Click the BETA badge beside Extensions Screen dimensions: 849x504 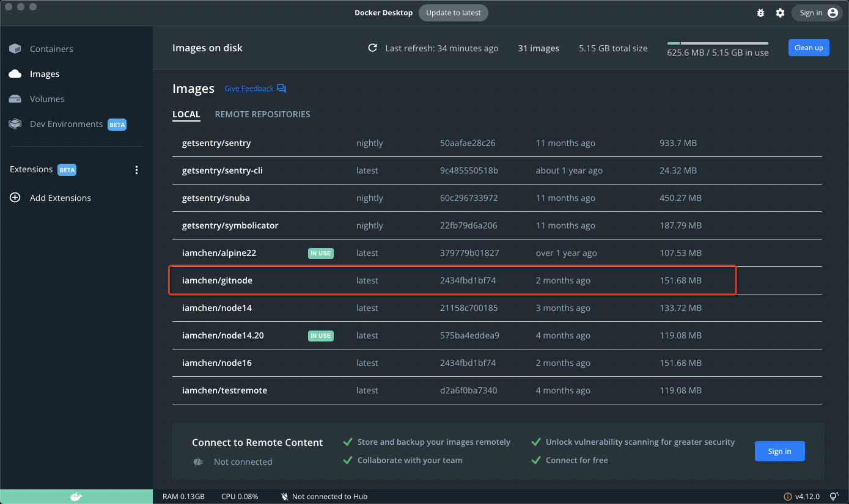[67, 170]
